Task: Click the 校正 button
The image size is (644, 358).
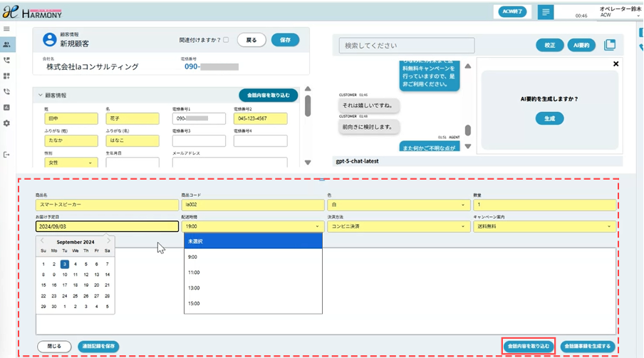Action: pos(549,45)
